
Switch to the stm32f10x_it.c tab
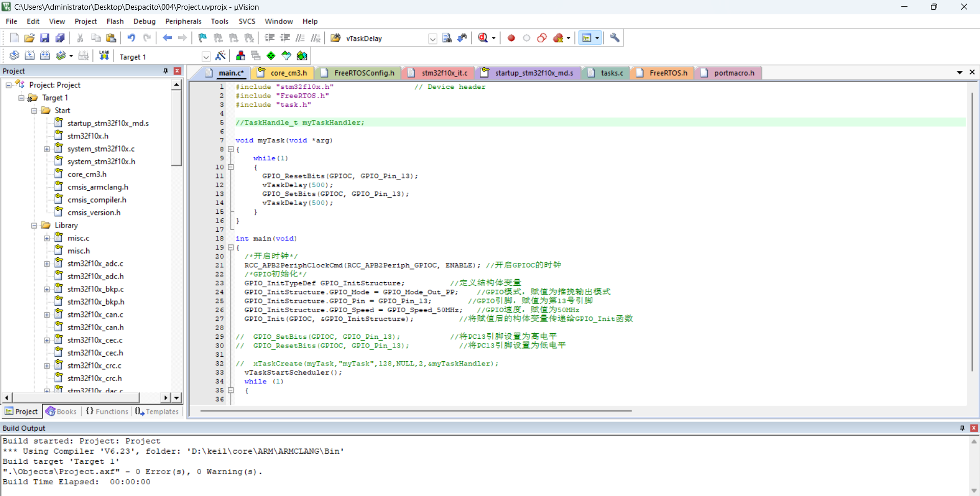(439, 73)
